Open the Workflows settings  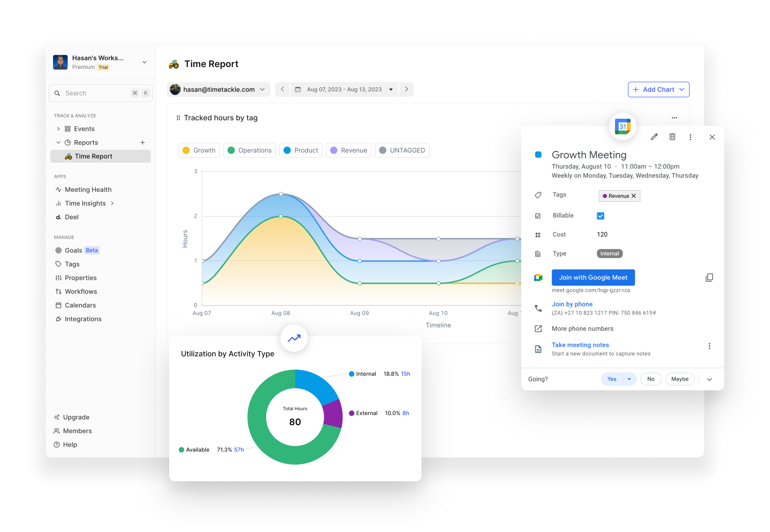(x=81, y=291)
